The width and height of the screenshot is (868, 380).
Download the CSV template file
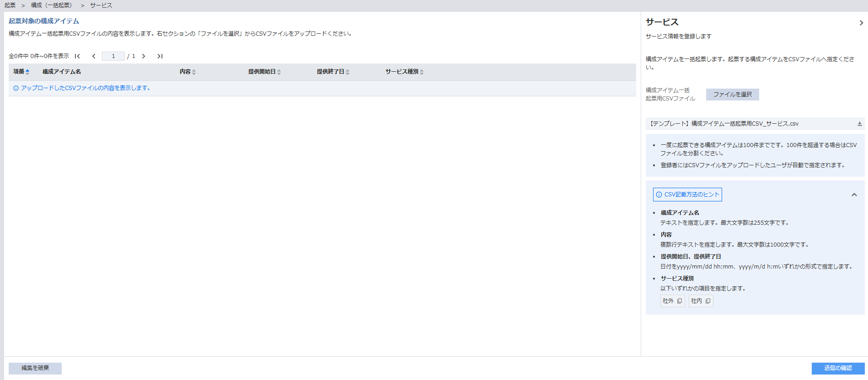(x=859, y=124)
